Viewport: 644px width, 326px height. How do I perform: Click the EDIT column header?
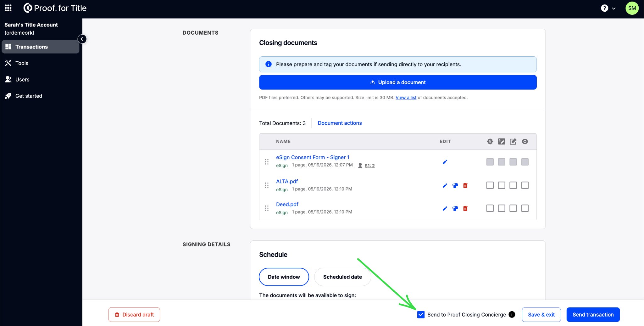click(x=445, y=142)
